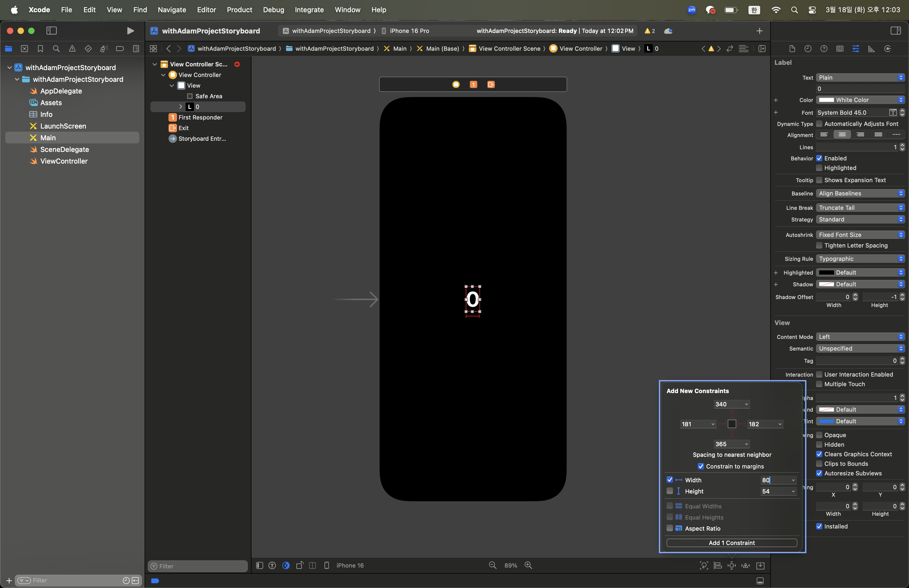Select iPhone 16 Pro run destination

point(405,31)
